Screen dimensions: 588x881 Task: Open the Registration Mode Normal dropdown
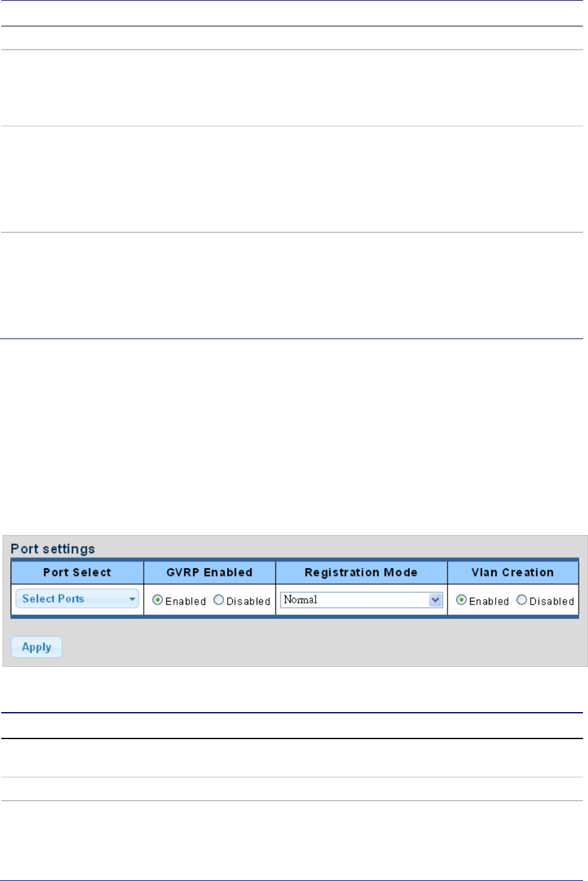tap(361, 600)
